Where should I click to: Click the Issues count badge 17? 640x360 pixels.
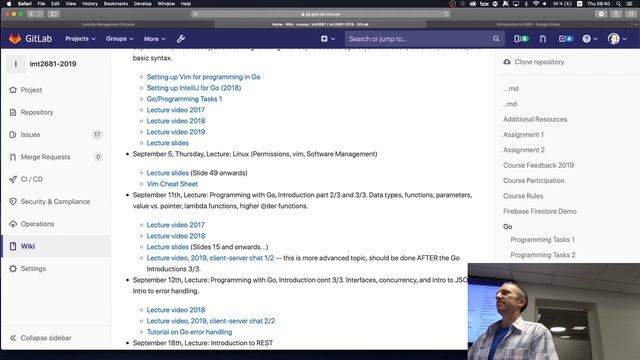tap(97, 134)
